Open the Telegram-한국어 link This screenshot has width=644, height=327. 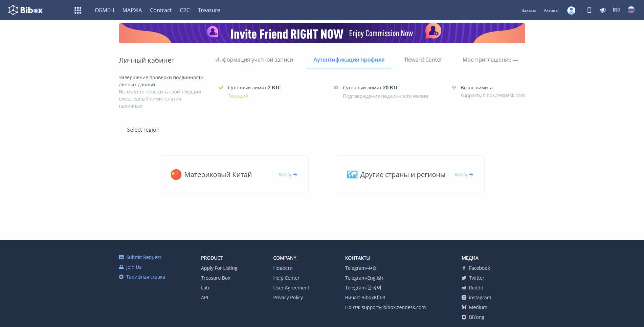pyautogui.click(x=363, y=288)
